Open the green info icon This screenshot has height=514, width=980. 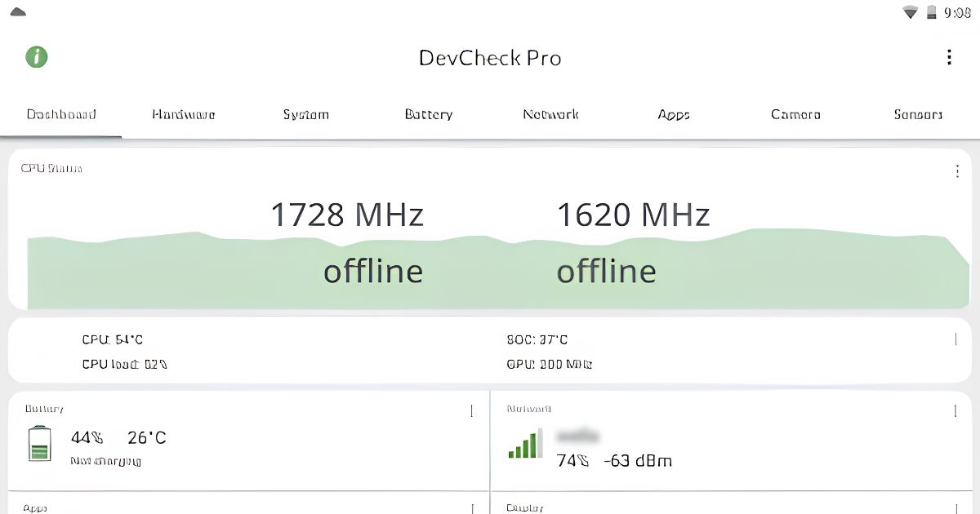tap(37, 57)
